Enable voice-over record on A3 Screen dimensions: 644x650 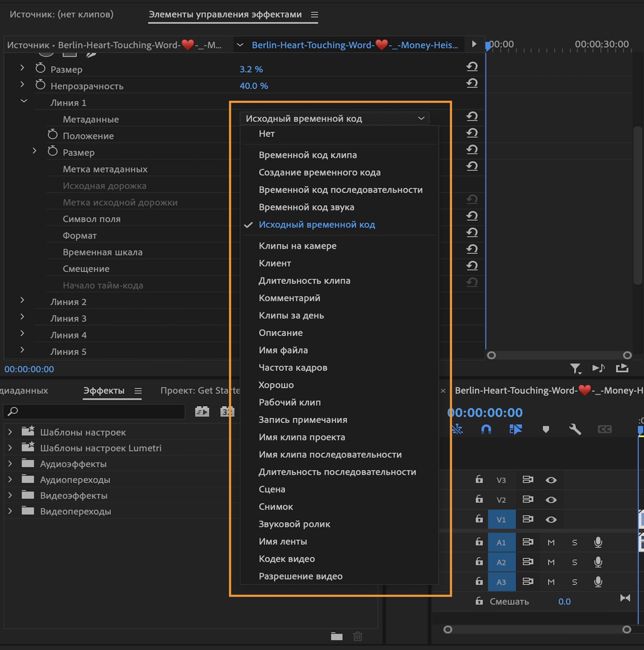click(x=598, y=582)
